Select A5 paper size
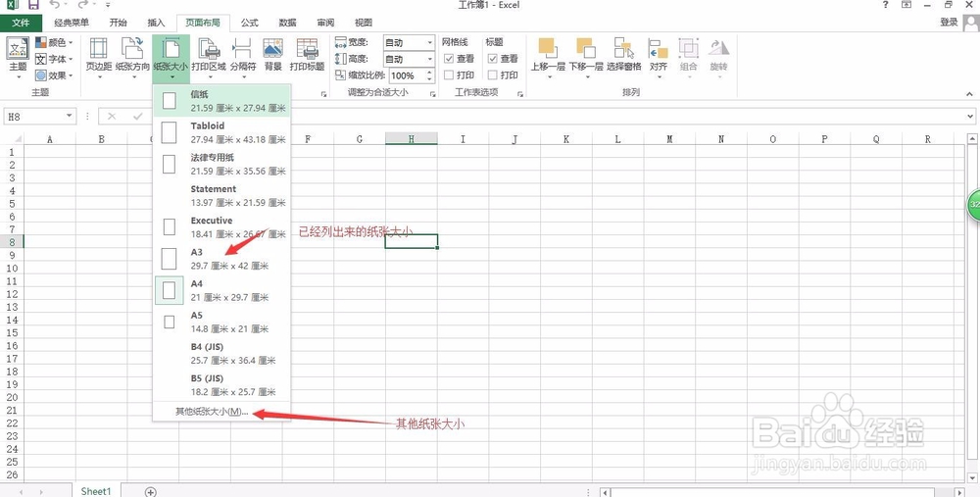Screen dimensions: 980x497 pos(221,322)
